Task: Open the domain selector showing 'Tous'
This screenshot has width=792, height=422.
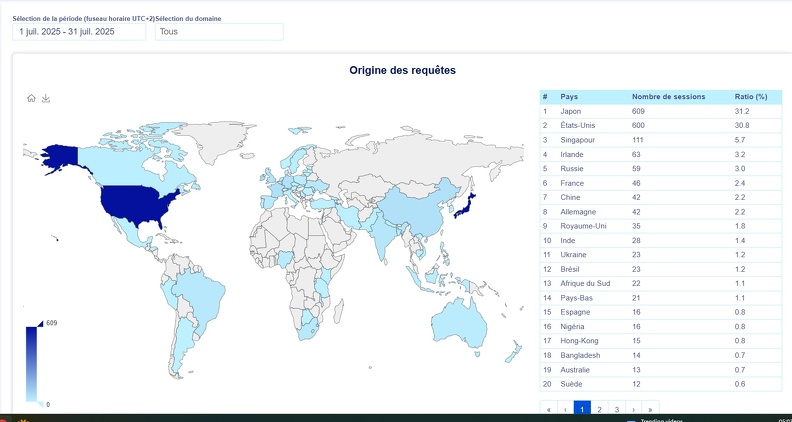Action: click(219, 32)
